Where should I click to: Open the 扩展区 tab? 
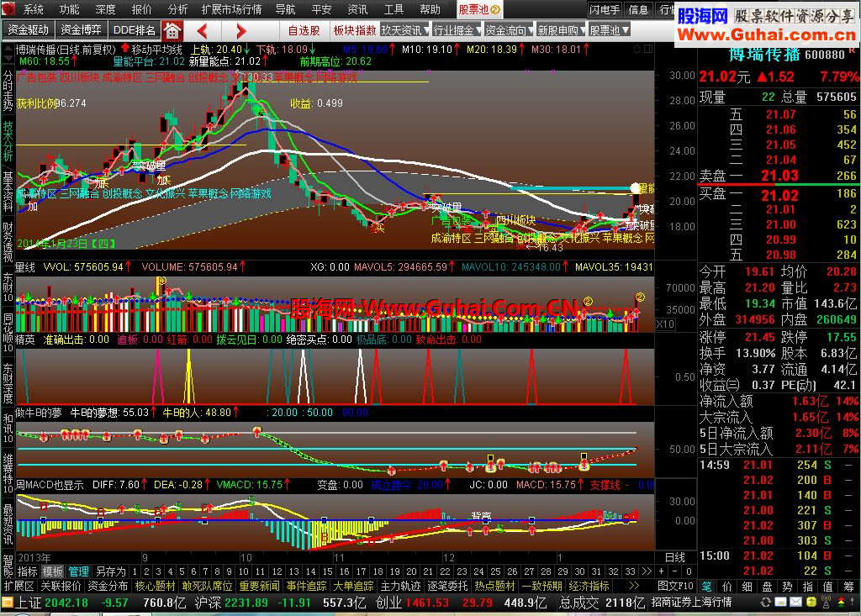pyautogui.click(x=19, y=587)
